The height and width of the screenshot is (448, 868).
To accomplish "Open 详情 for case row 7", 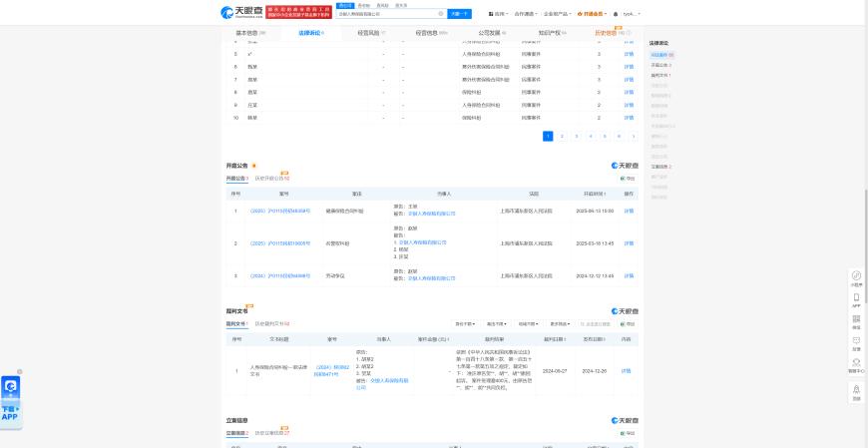I will point(629,80).
